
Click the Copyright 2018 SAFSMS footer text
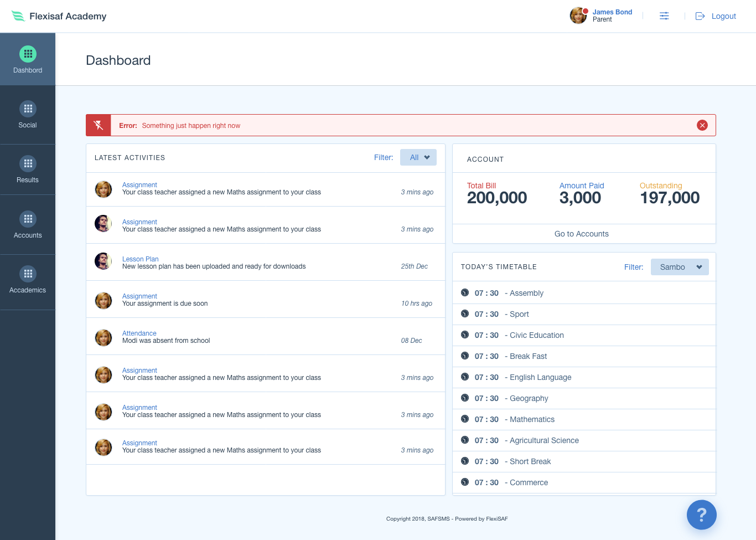click(x=447, y=519)
